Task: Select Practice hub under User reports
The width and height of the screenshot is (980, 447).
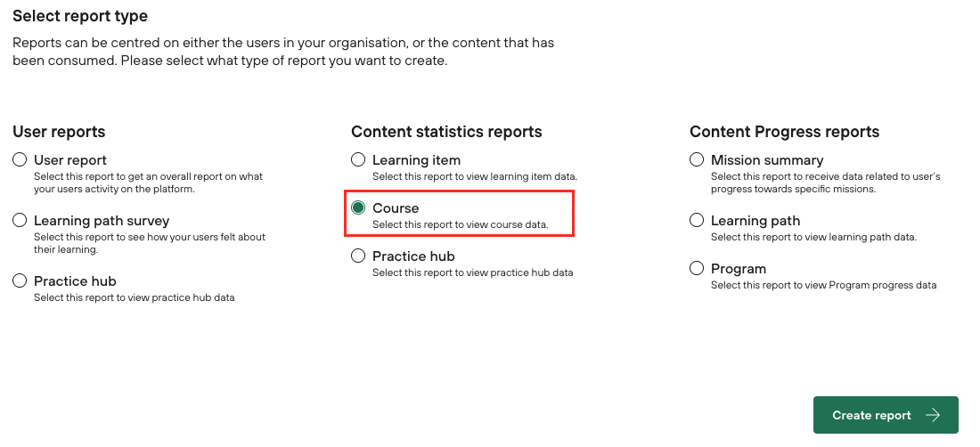Action: (20, 281)
